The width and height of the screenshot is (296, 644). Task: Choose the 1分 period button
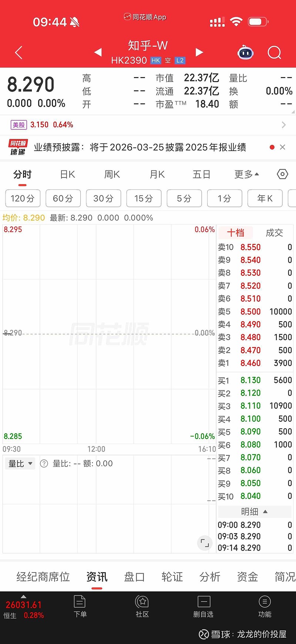pos(224,198)
